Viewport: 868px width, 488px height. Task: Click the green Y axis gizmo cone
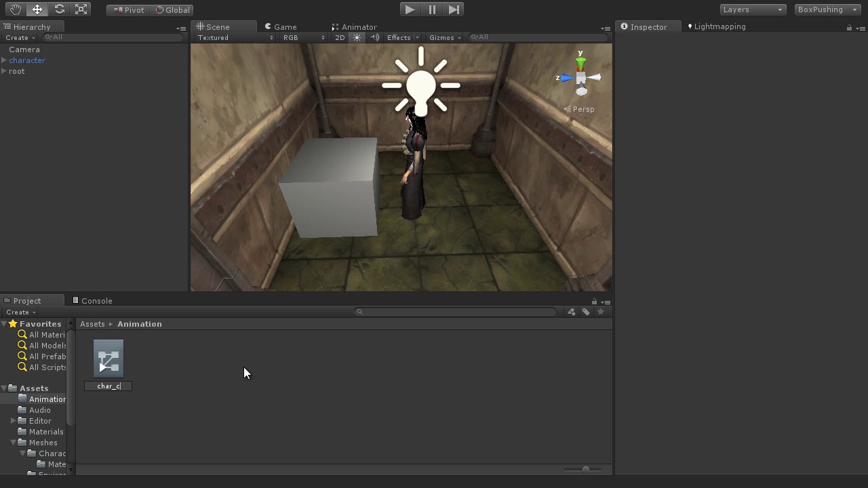pos(580,64)
